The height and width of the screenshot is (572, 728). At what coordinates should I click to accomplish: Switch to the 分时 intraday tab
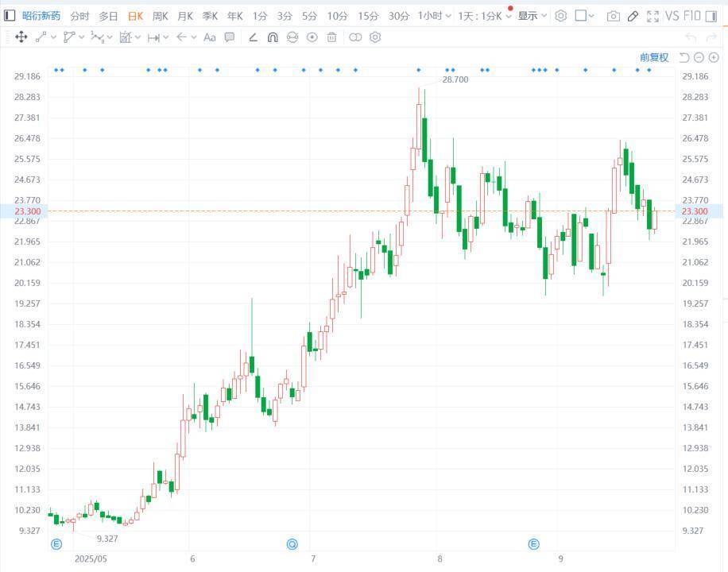(x=79, y=16)
